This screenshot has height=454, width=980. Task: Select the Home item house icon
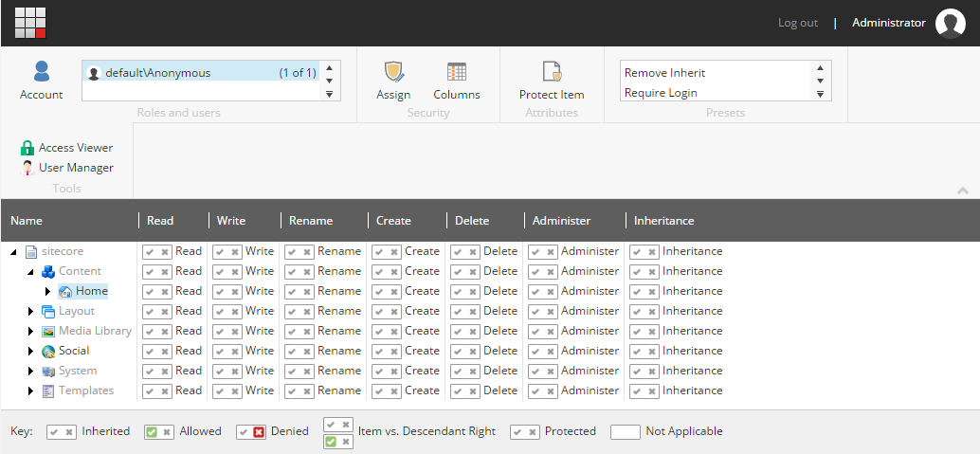pos(65,291)
